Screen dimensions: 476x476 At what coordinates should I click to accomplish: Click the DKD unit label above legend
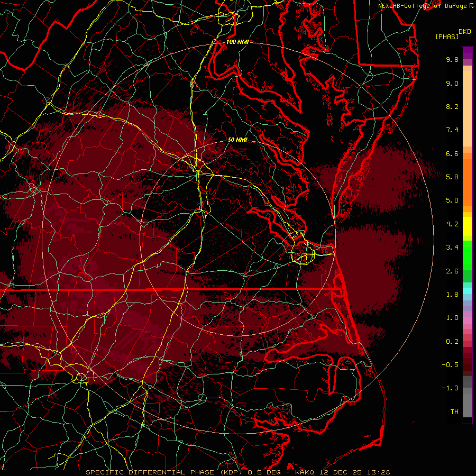(x=465, y=32)
